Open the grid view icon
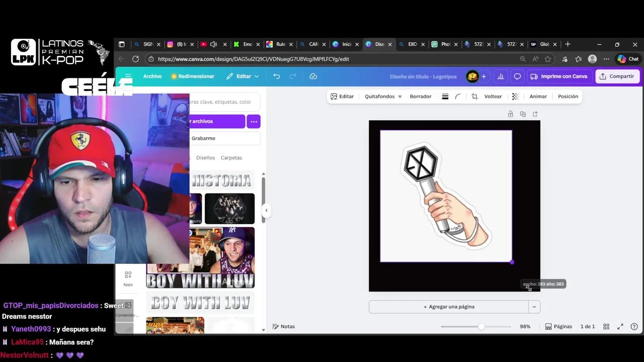Viewport: 644px width, 362px height. pos(606,326)
